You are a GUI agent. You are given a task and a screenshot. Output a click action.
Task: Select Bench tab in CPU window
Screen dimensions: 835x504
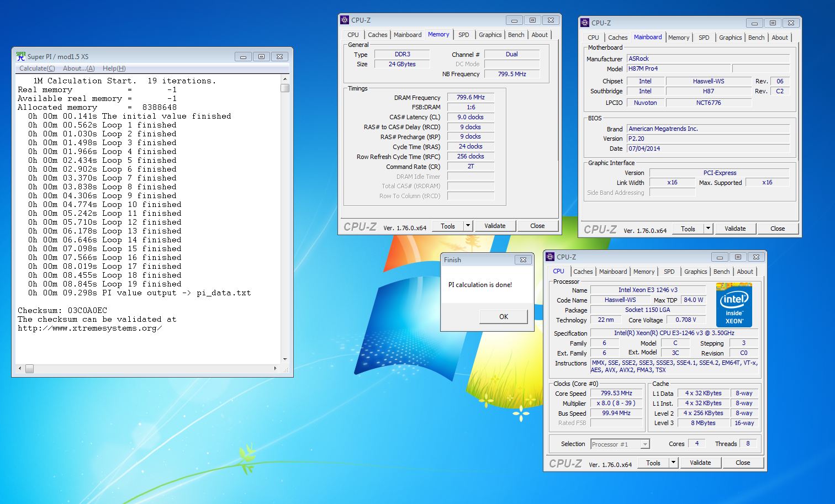coord(722,272)
